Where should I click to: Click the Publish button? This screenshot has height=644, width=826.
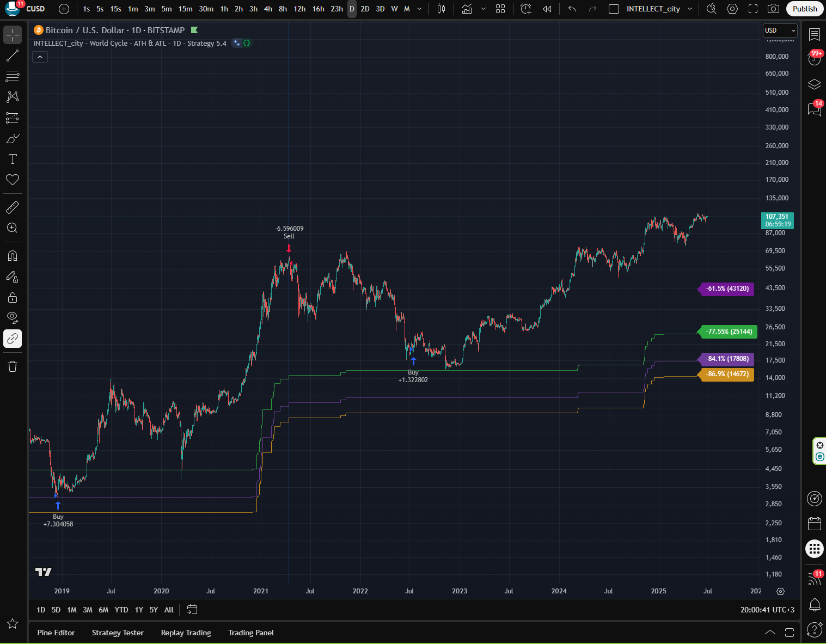(805, 9)
